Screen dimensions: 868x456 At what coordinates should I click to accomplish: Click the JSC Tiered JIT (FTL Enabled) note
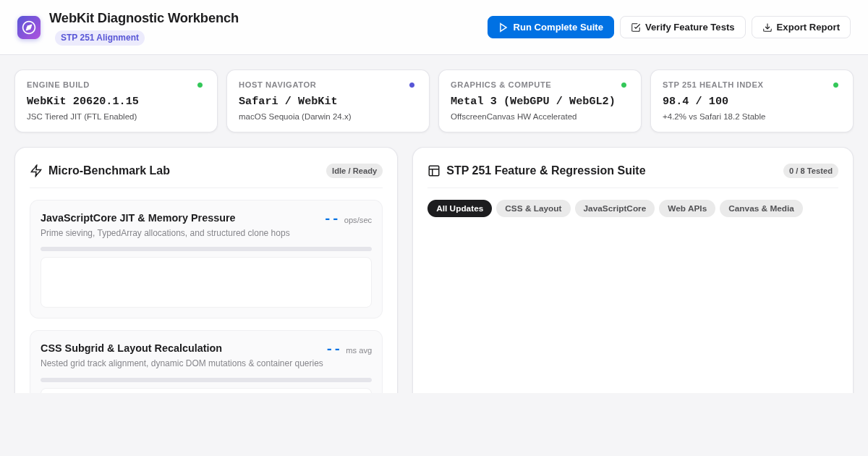[x=82, y=117]
